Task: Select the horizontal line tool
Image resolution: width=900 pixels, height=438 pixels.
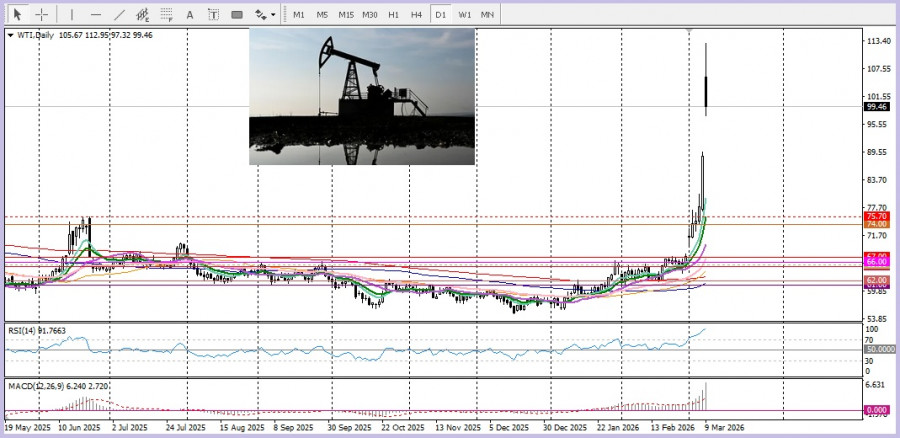Action: (x=96, y=15)
